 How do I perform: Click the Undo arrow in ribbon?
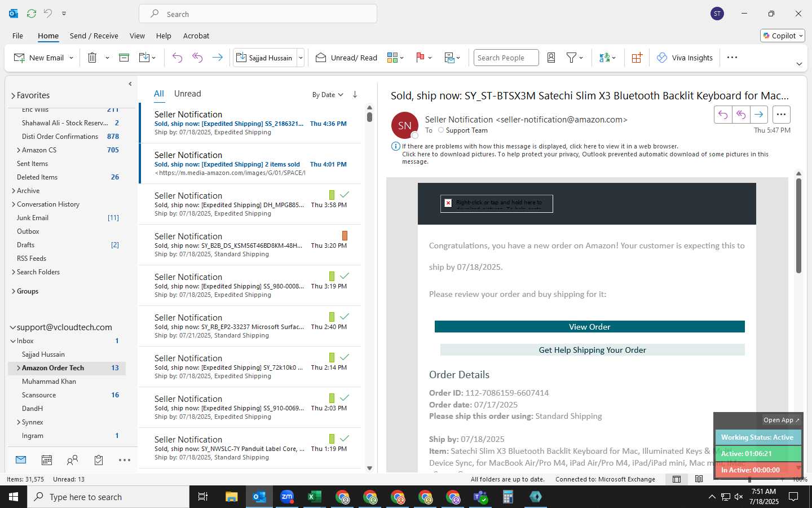click(x=177, y=58)
